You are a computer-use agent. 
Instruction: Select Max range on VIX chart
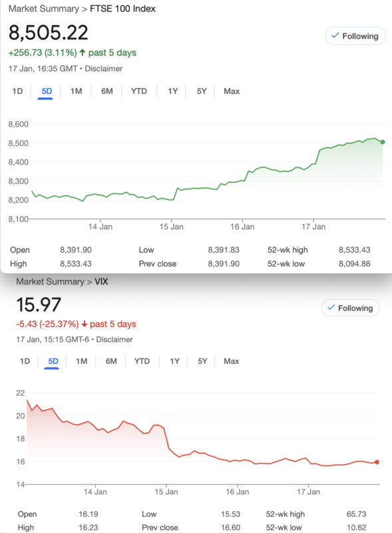point(232,361)
